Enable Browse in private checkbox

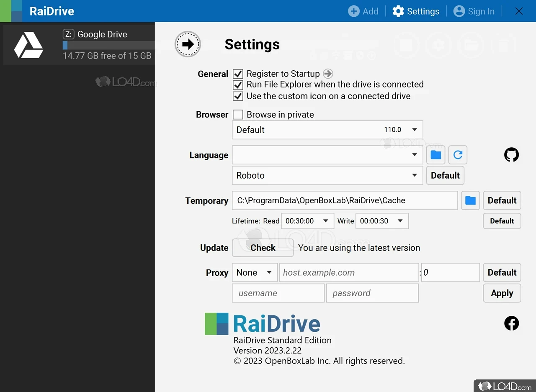click(238, 115)
